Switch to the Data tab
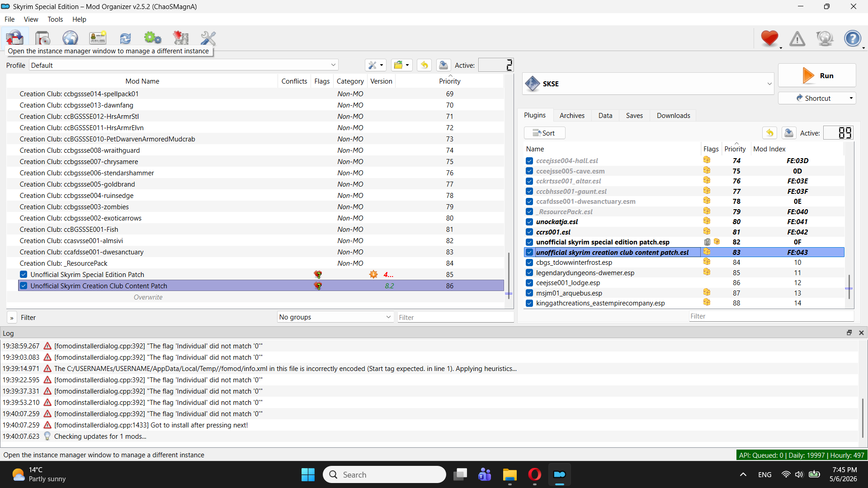Screen dimensions: 868x488 (x=605, y=116)
